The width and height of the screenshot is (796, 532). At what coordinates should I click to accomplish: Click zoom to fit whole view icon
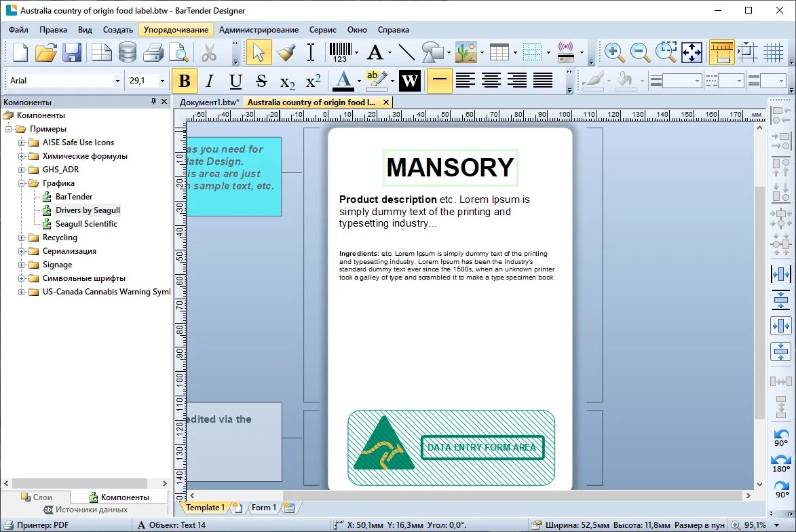click(x=692, y=52)
